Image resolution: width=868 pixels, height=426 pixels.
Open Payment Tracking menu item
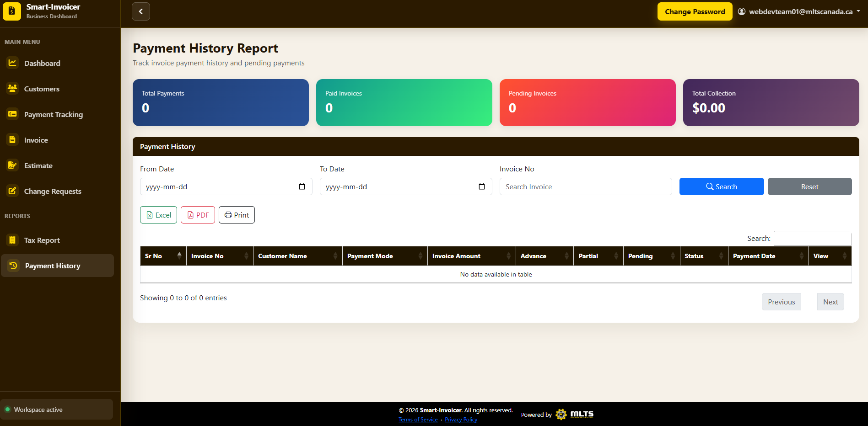click(x=57, y=114)
